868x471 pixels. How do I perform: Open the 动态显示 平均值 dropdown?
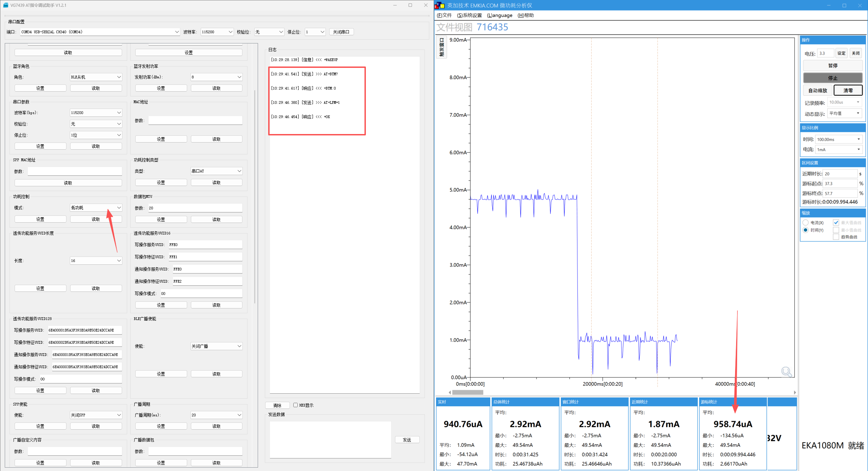pos(845,113)
